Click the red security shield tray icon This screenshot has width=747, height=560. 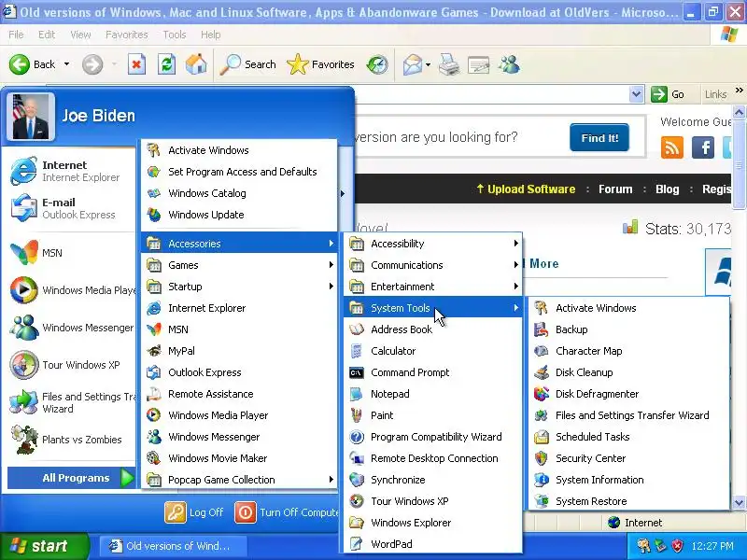677,546
